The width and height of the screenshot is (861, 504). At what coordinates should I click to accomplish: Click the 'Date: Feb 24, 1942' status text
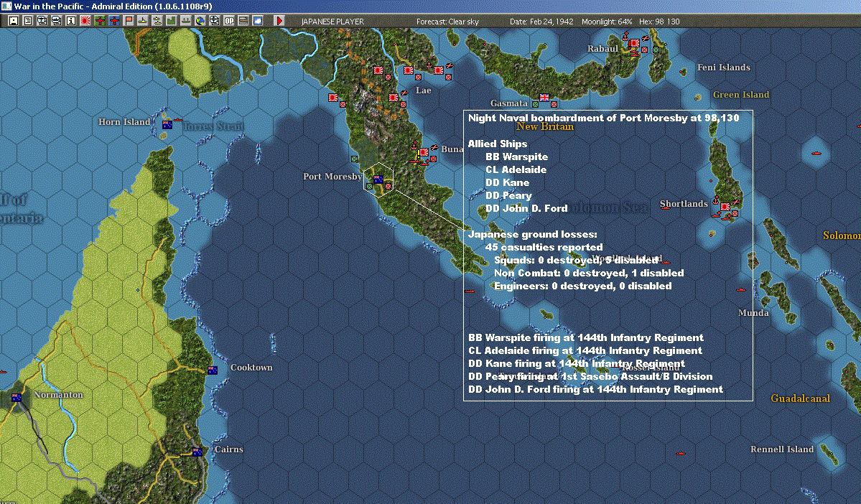541,22
